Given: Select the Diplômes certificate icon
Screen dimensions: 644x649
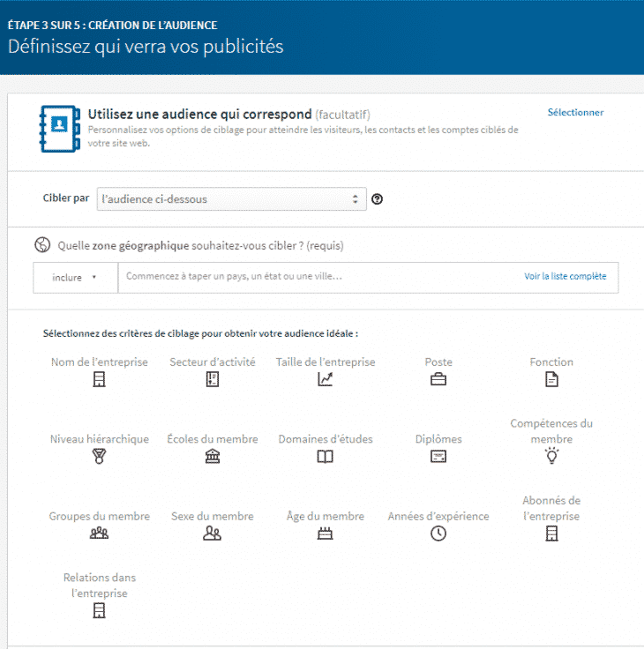Looking at the screenshot, I should click(438, 457).
